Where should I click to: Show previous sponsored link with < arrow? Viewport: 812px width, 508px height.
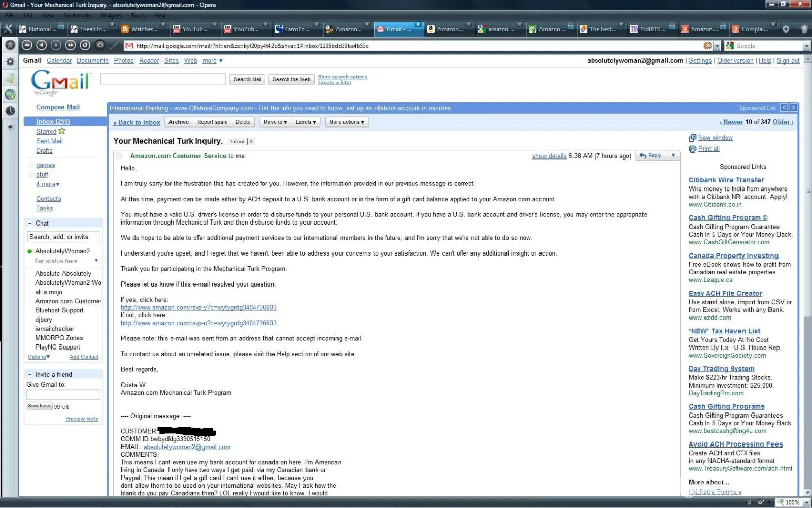[784, 108]
